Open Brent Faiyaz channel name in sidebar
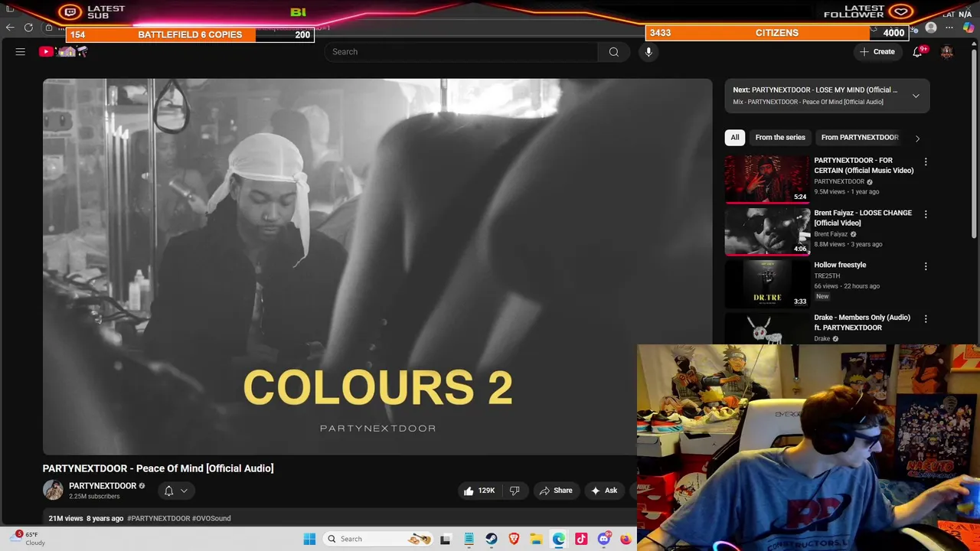Viewport: 980px width, 551px height. (x=831, y=234)
